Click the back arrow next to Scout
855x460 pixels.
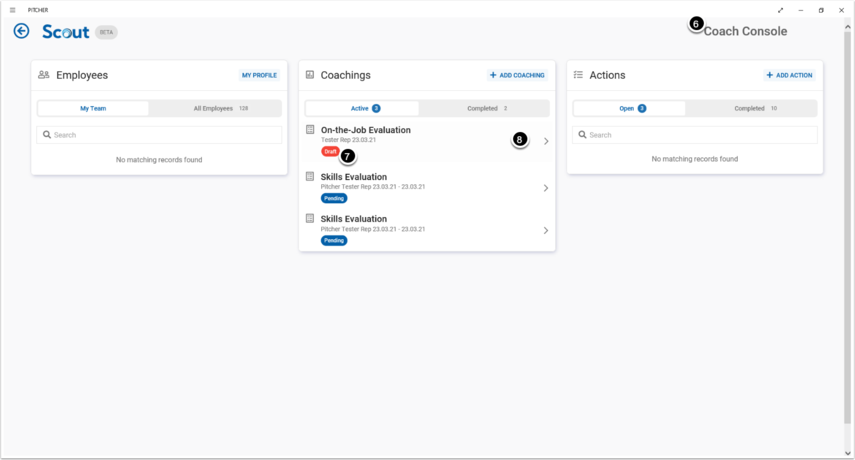click(x=21, y=32)
